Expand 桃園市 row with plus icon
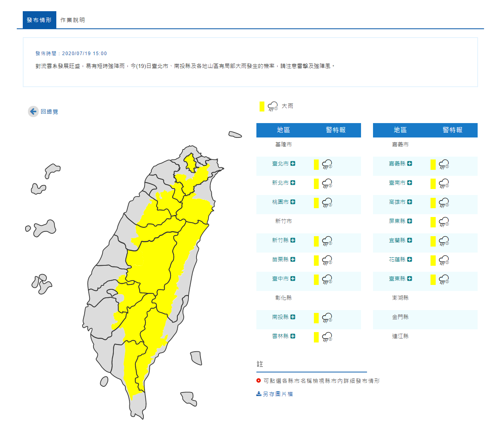 point(293,202)
